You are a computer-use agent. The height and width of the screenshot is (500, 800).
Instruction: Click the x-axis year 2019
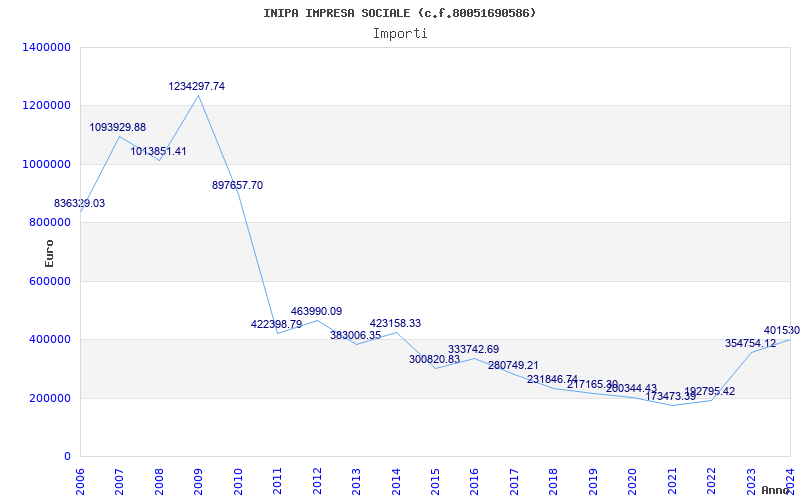[x=593, y=481]
